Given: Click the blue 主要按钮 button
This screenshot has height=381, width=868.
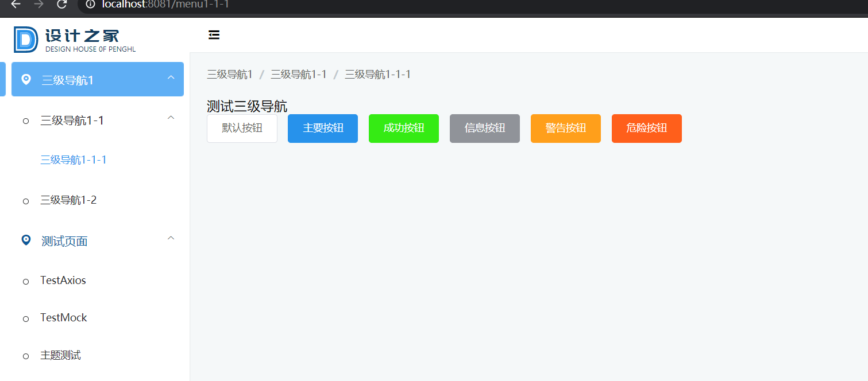Looking at the screenshot, I should pyautogui.click(x=323, y=128).
